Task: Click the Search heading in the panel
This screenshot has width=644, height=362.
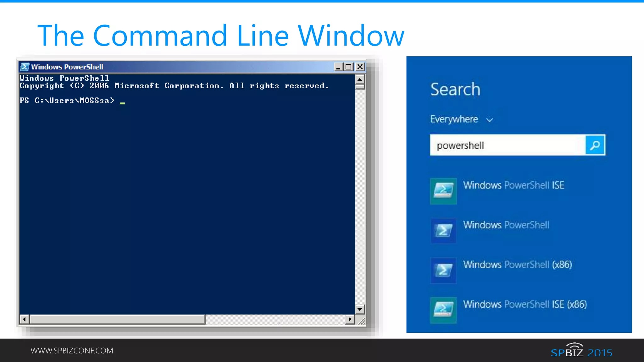Action: coord(455,89)
